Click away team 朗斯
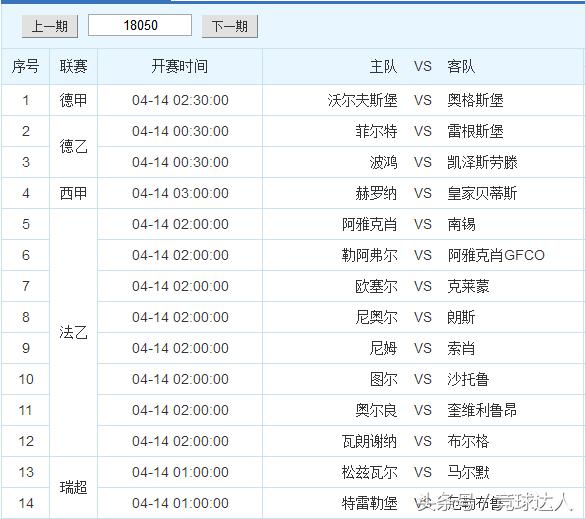The image size is (585, 519). 461,317
